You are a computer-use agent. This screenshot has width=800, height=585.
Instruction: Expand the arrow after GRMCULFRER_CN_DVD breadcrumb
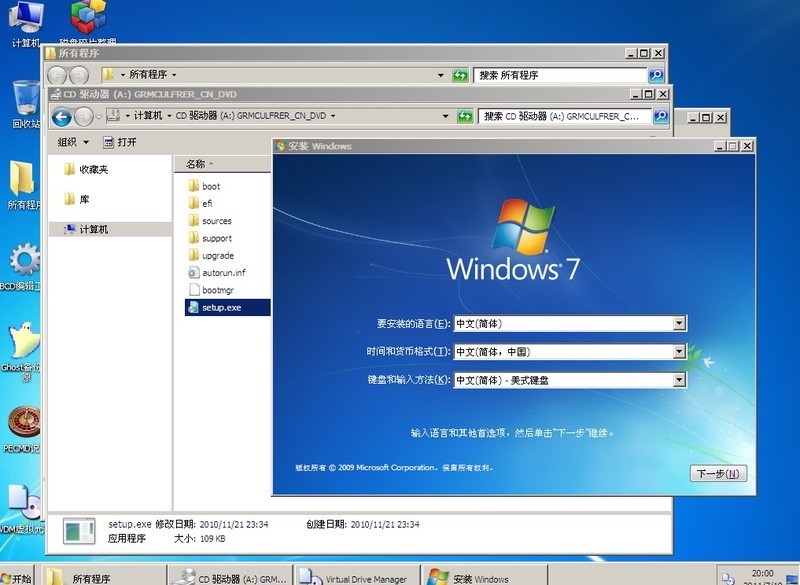click(333, 116)
